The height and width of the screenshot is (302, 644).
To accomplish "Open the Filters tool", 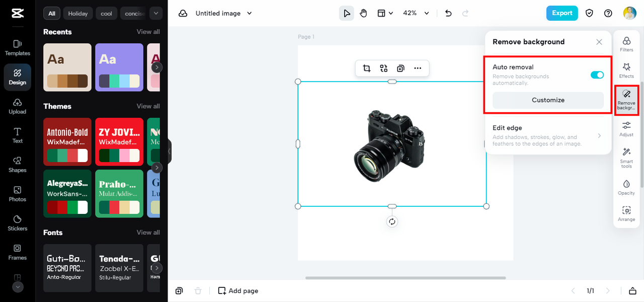I will 626,44.
